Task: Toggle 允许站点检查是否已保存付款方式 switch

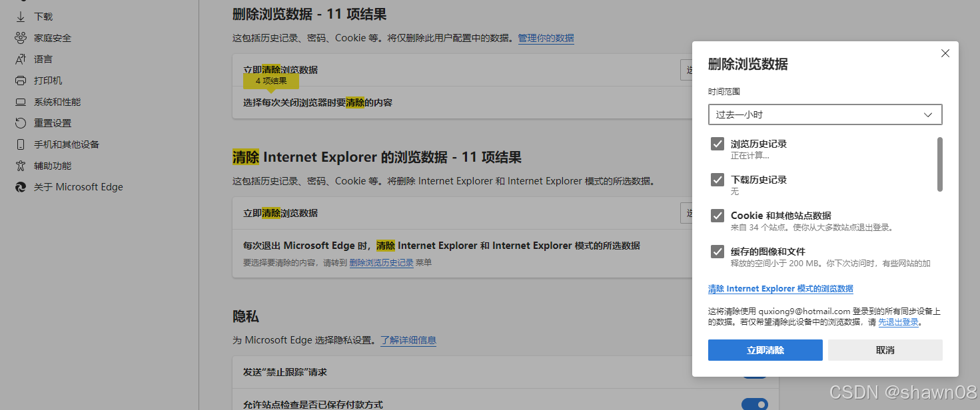Action: [x=755, y=404]
